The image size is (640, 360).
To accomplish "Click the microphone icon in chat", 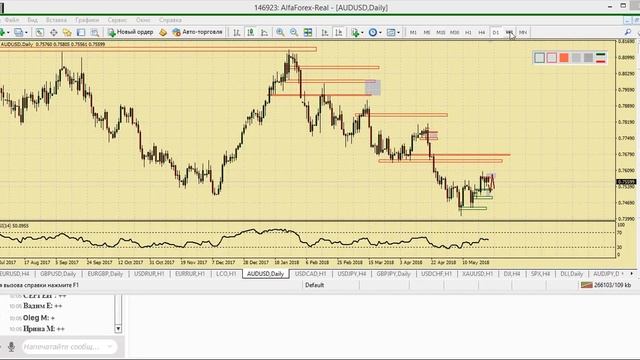I will click(11, 347).
